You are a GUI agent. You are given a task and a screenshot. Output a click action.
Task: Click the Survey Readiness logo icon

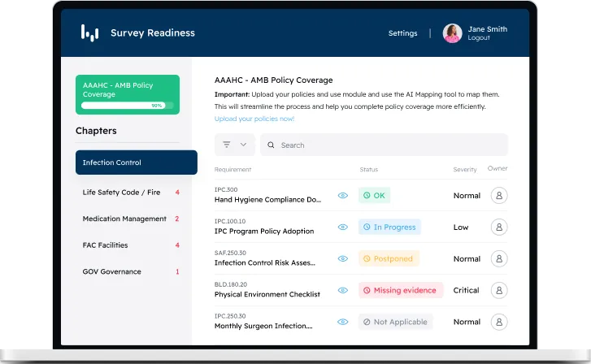(x=90, y=33)
